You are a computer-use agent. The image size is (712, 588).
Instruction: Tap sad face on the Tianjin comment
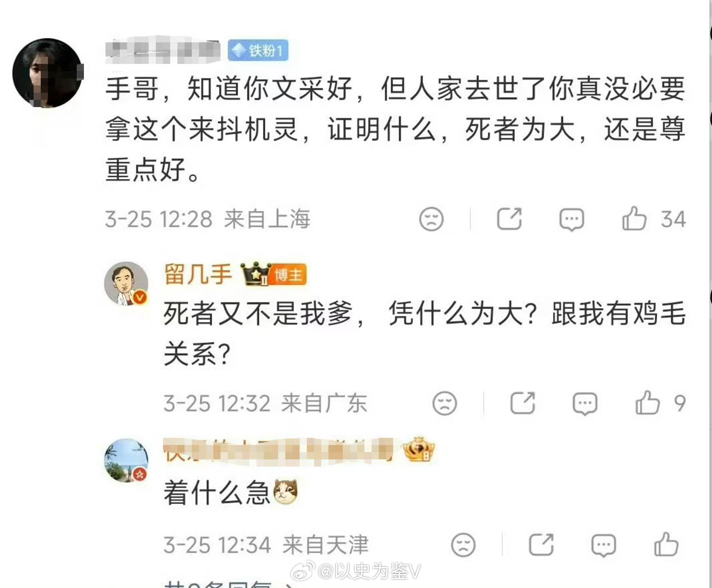(x=463, y=545)
